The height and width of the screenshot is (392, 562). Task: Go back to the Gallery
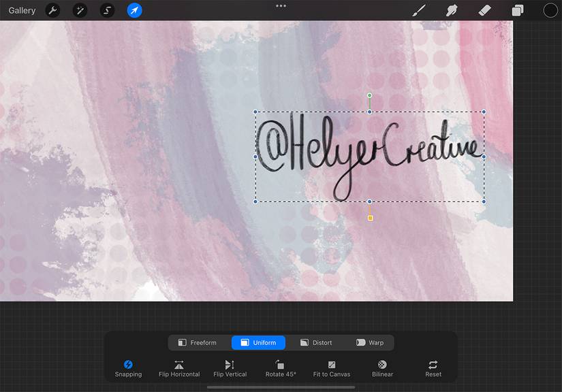click(x=21, y=10)
